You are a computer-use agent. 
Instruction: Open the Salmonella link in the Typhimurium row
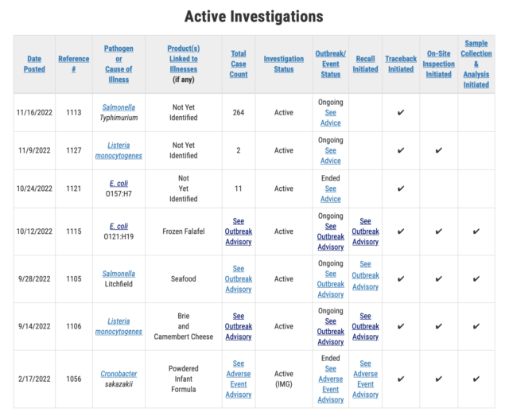point(119,107)
